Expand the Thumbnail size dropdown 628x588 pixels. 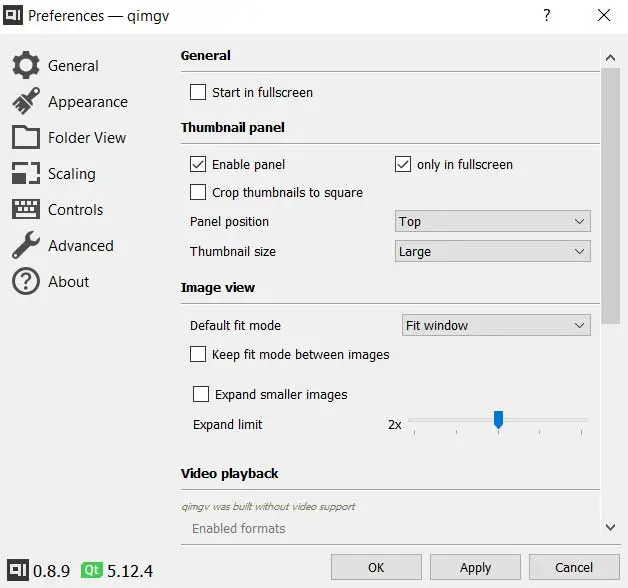pos(493,252)
